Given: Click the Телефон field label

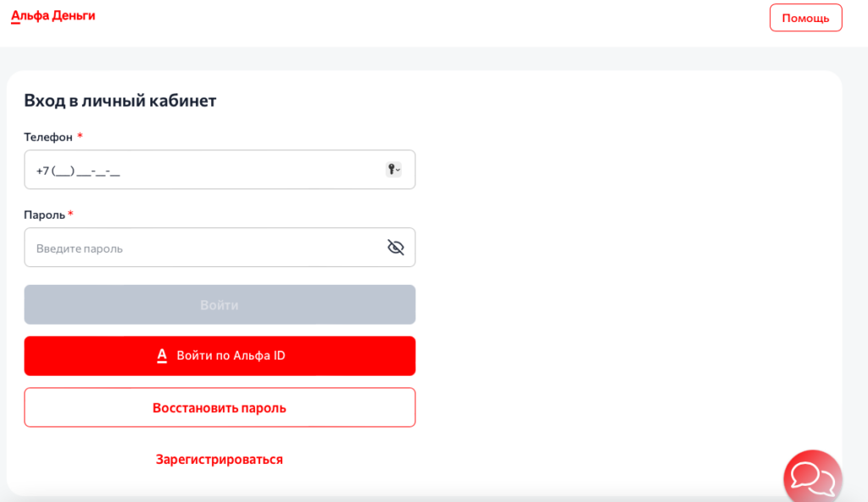Looking at the screenshot, I should coord(48,137).
